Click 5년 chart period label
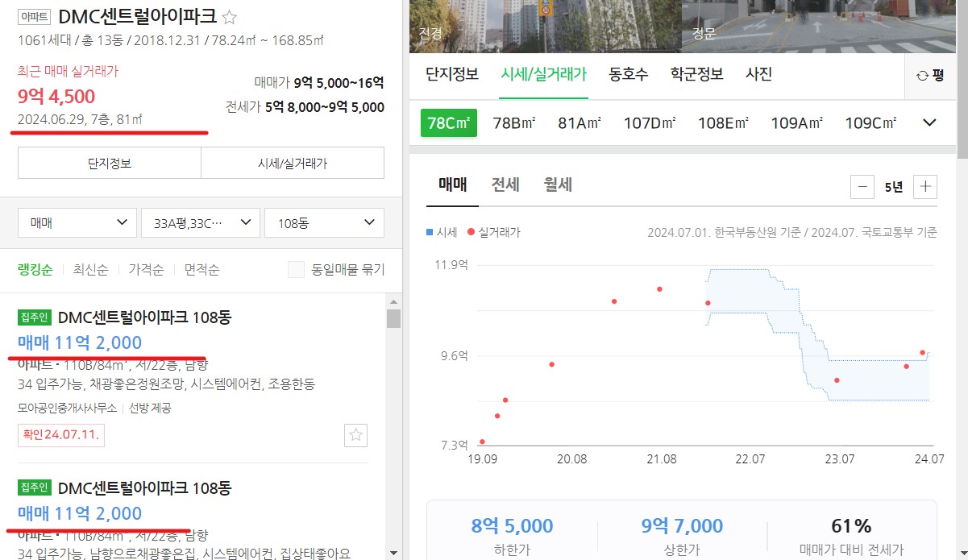This screenshot has height=560, width=968. pos(894,187)
